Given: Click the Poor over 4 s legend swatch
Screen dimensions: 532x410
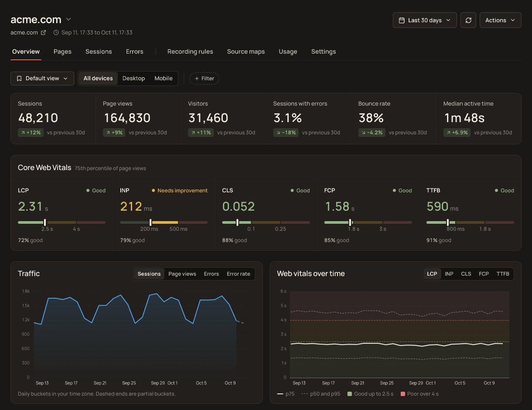Looking at the screenshot, I should (x=403, y=394).
